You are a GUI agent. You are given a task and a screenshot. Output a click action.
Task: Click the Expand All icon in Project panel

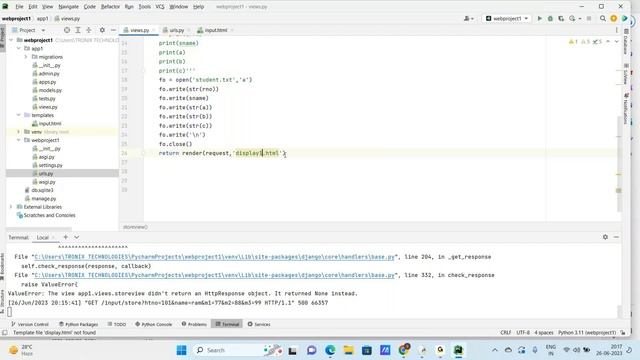pyautogui.click(x=78, y=30)
